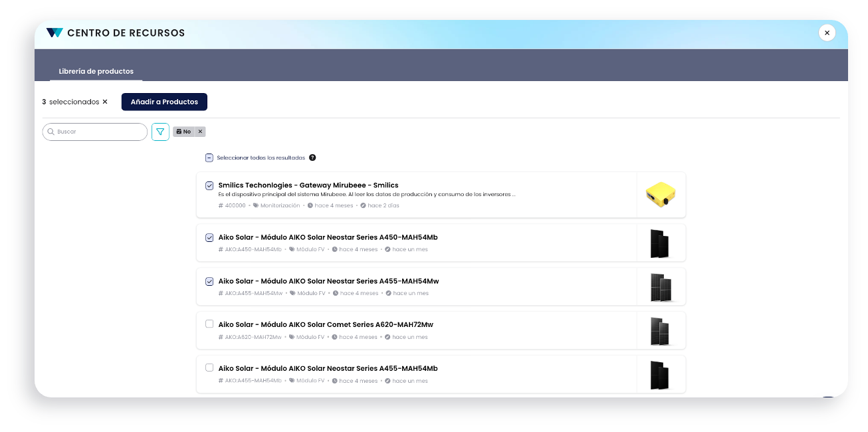
Task: Click reference code 400000
Action: point(235,205)
